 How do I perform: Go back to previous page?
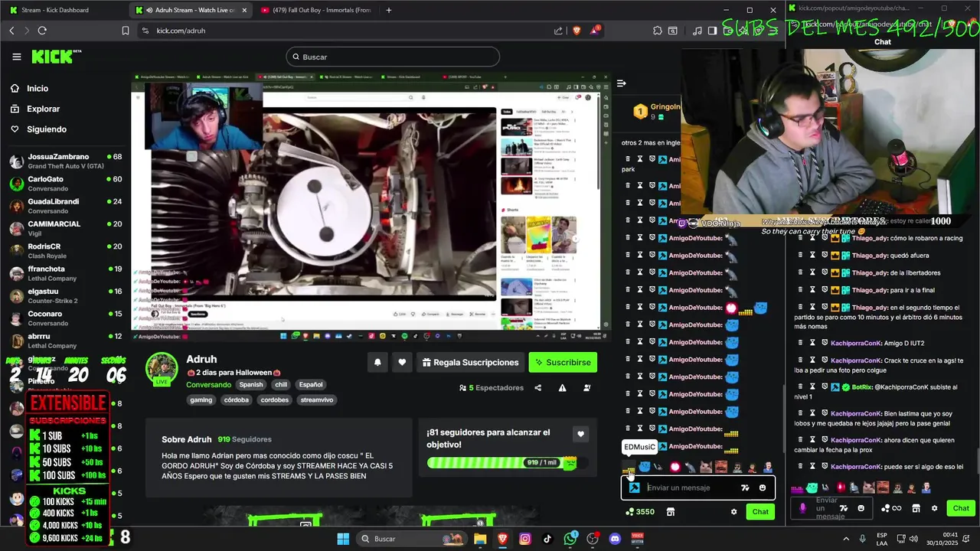[11, 31]
